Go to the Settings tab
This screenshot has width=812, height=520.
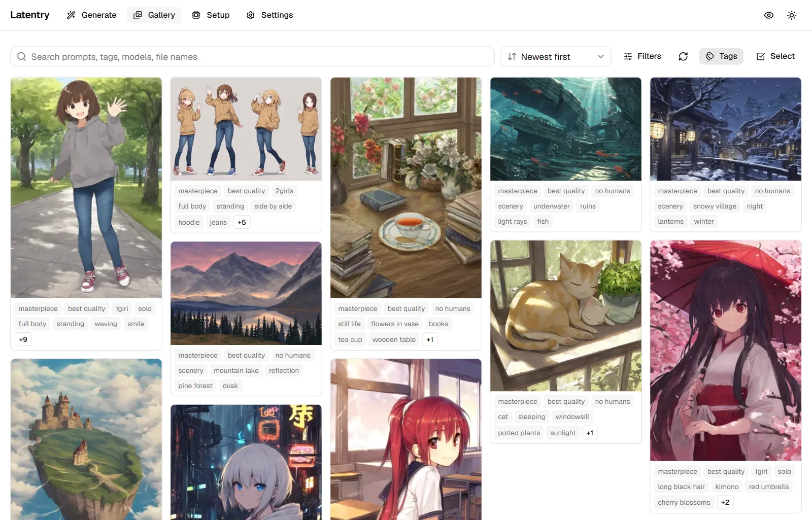point(269,15)
